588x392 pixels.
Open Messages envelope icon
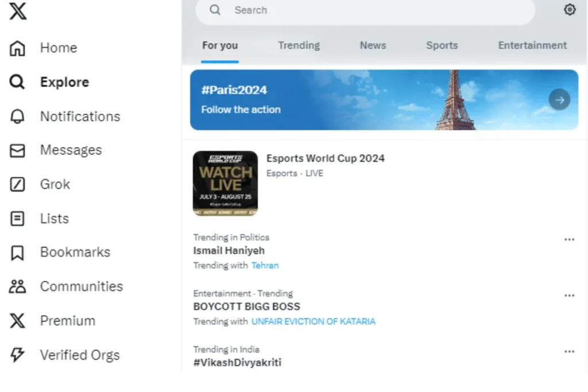click(x=17, y=150)
